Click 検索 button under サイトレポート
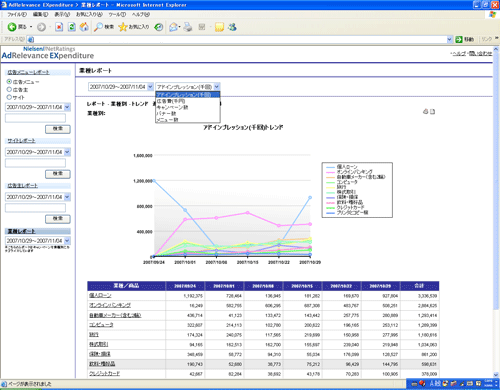500x390 pixels. click(58, 174)
